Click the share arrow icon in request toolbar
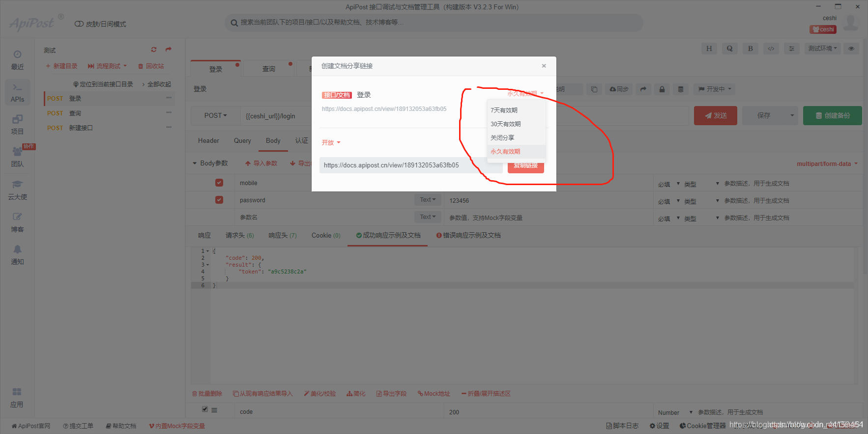The image size is (868, 434). [643, 89]
